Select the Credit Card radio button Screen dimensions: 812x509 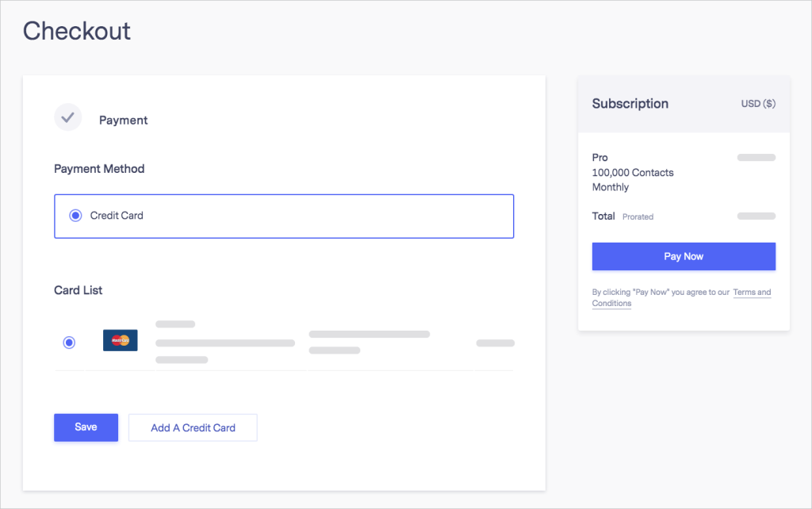(75, 216)
